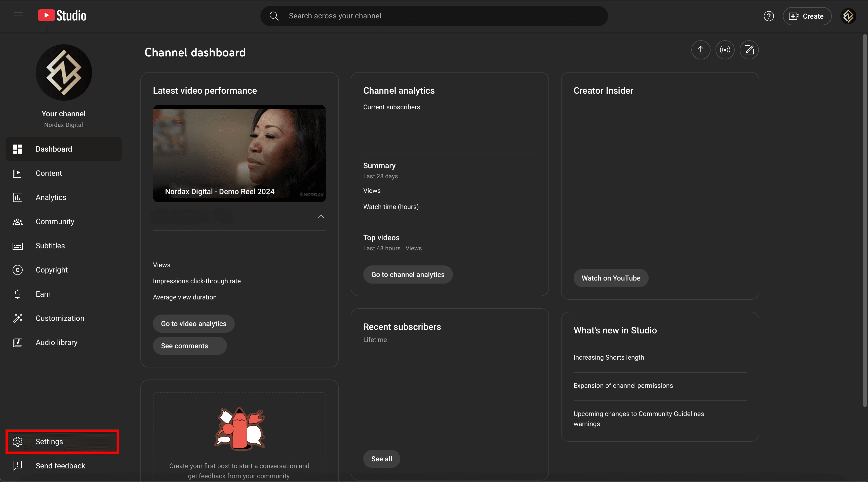Select Send feedback in the sidebar
This screenshot has height=482, width=868.
click(x=60, y=466)
